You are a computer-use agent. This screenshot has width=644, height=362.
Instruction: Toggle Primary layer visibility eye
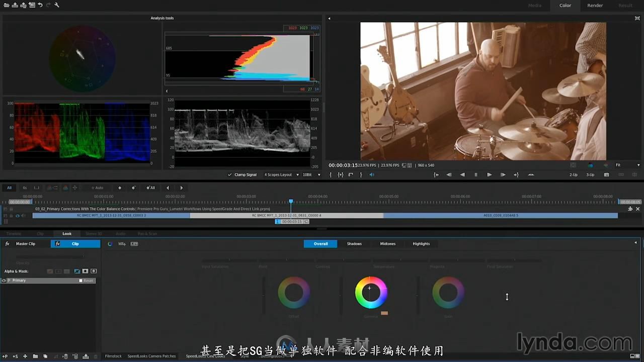4,280
